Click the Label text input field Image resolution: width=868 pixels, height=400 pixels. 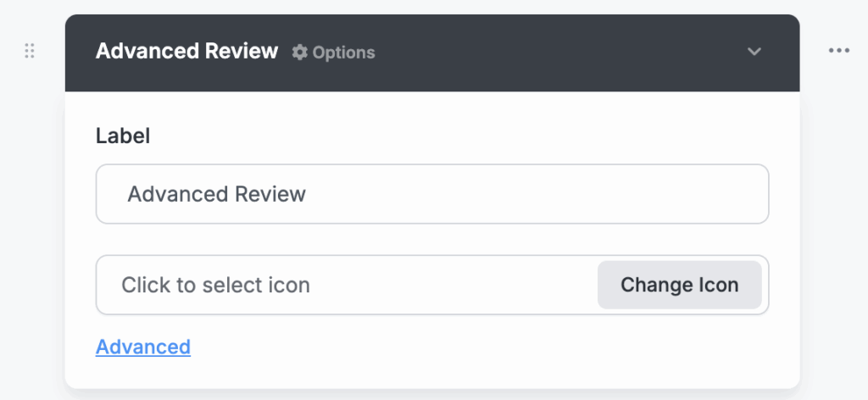tap(431, 194)
